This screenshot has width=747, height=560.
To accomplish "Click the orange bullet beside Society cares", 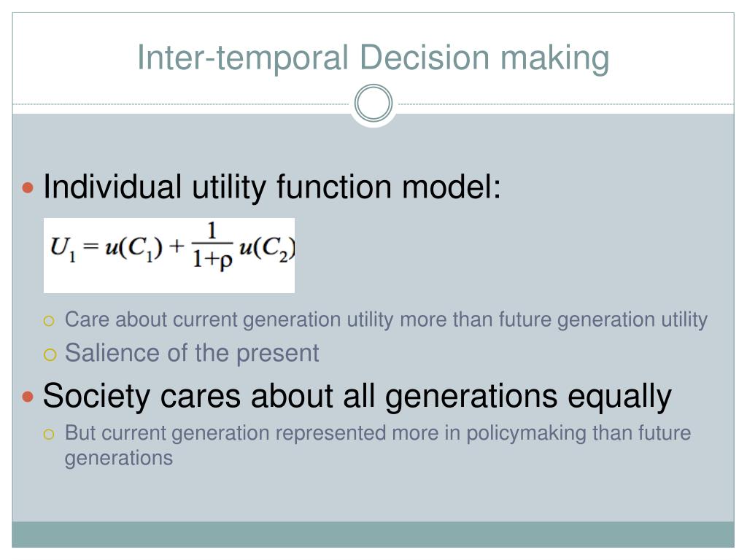I will point(28,396).
